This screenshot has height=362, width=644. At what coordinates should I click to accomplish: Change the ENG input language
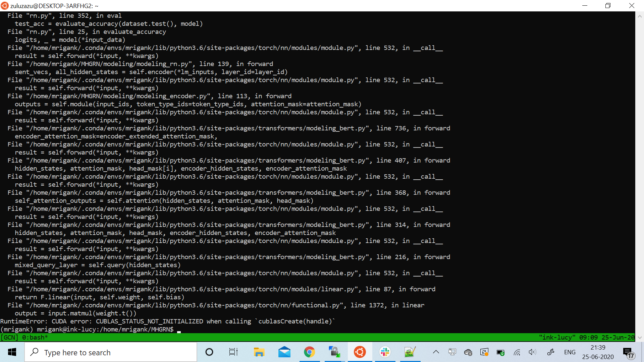pos(570,352)
